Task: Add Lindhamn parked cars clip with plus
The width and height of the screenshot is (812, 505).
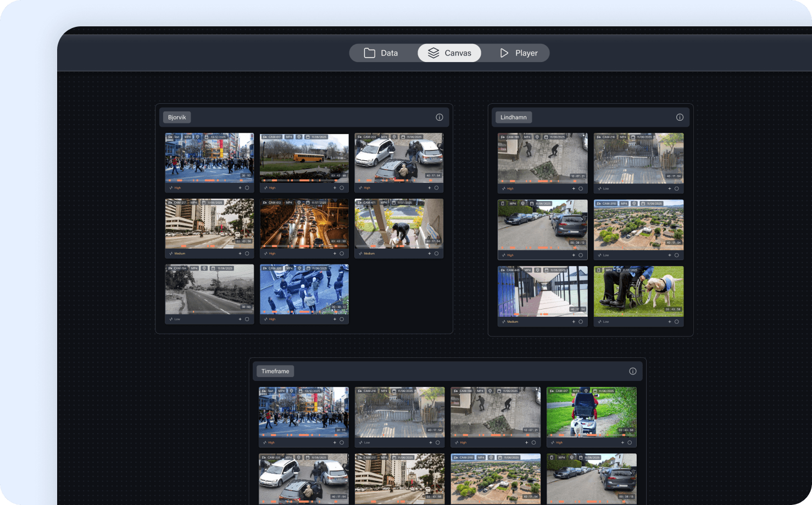Action: tap(574, 255)
